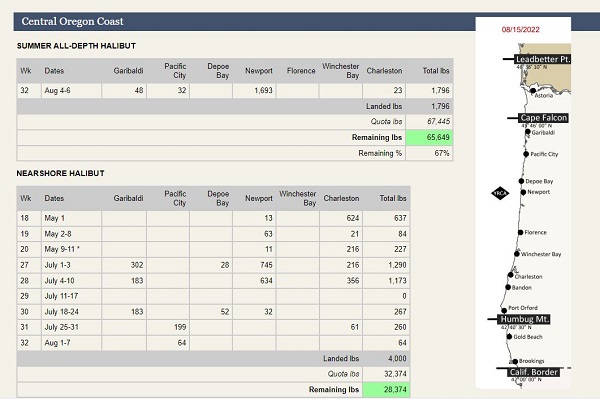The height and width of the screenshot is (399, 600).
Task: Click the green all-depth Remaining lbs cell
Action: 429,137
